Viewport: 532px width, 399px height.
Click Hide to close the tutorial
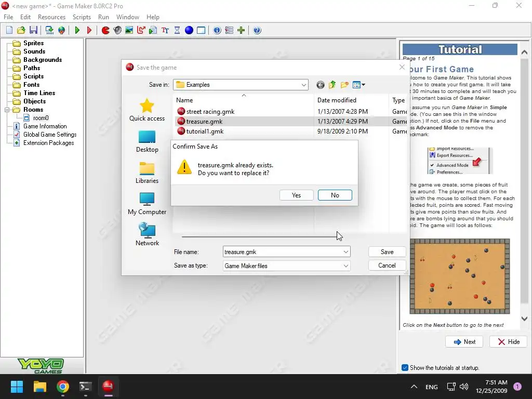(x=508, y=342)
